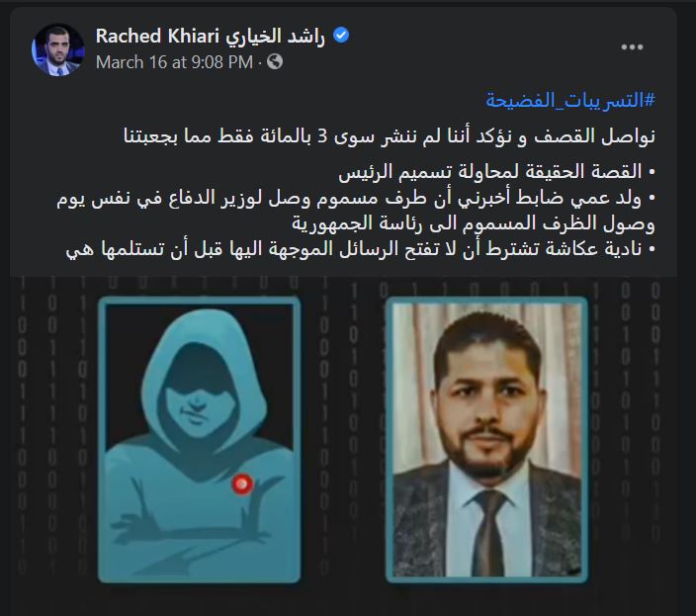Click the globe public-audience icon
This screenshot has width=696, height=616.
pyautogui.click(x=275, y=61)
